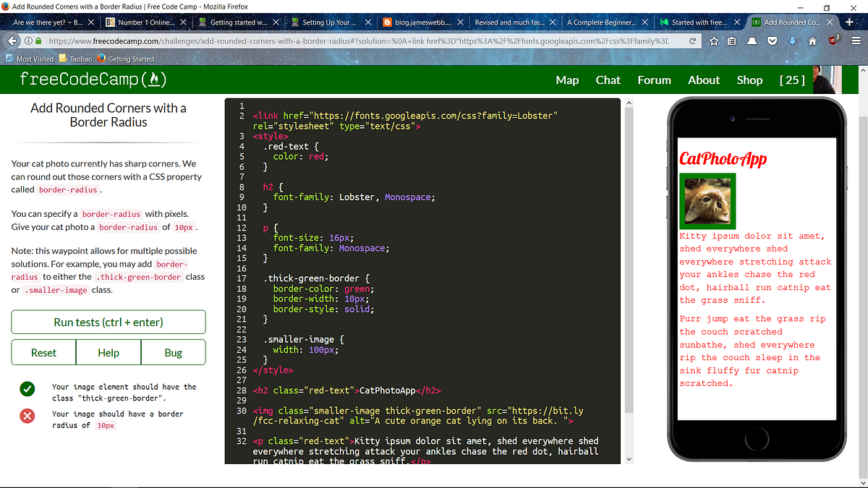868x488 pixels.
Task: Open the downloads arrow icon
Action: pos(791,41)
